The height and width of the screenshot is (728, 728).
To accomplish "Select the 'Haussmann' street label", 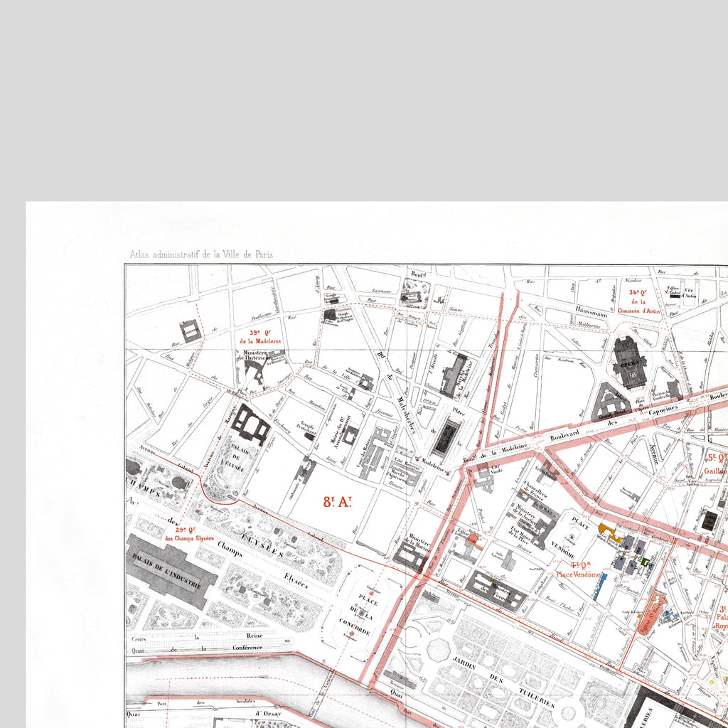I will [x=591, y=311].
